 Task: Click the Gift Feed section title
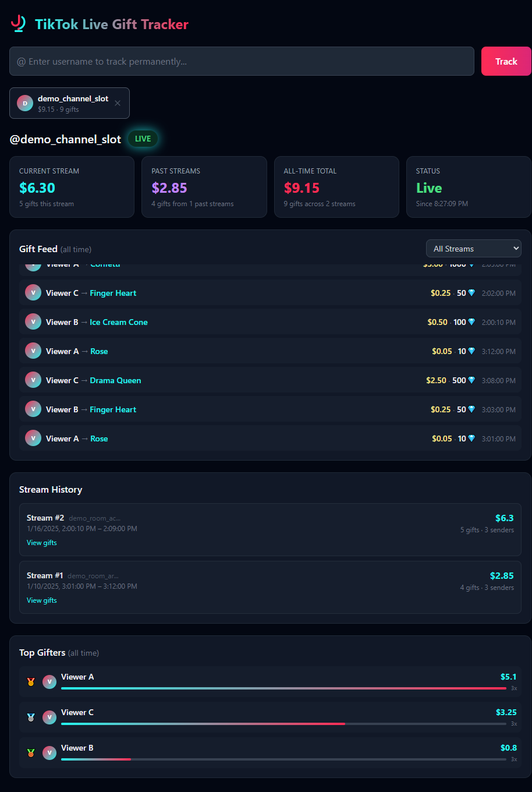38,249
